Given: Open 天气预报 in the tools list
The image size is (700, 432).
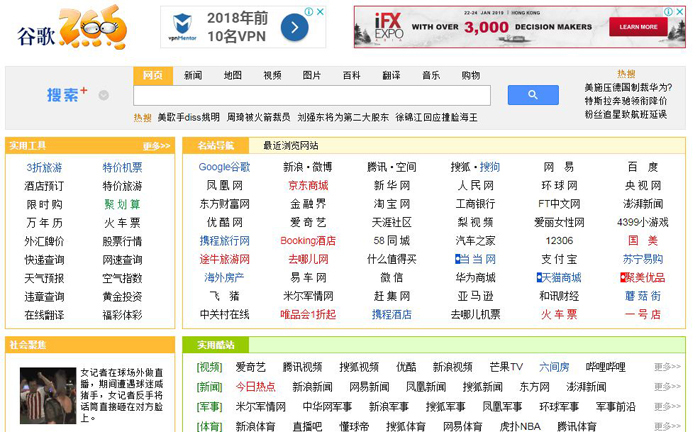Looking at the screenshot, I should [x=44, y=278].
